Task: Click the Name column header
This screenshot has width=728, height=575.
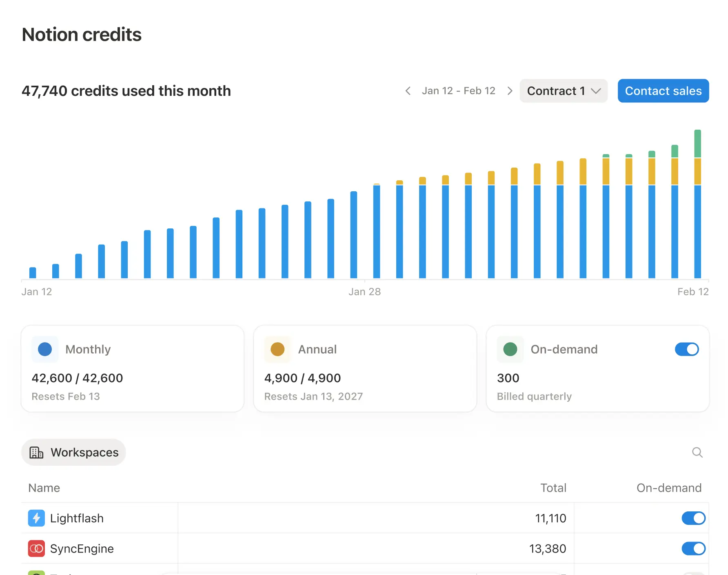Action: pos(44,488)
